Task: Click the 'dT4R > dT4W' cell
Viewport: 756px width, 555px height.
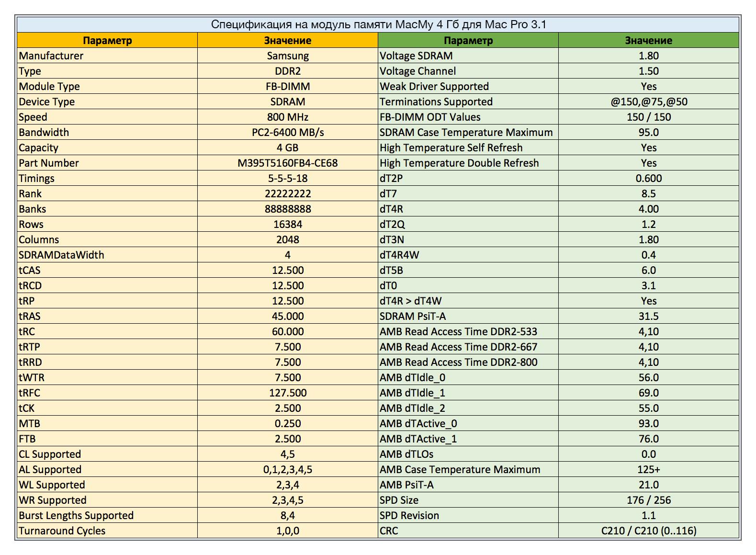Action: point(468,301)
